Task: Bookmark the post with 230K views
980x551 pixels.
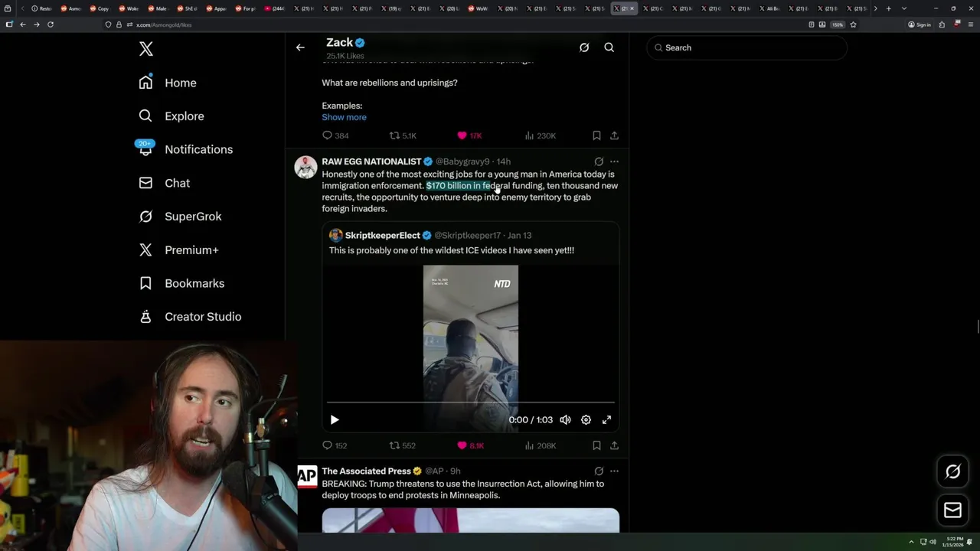Action: 596,135
